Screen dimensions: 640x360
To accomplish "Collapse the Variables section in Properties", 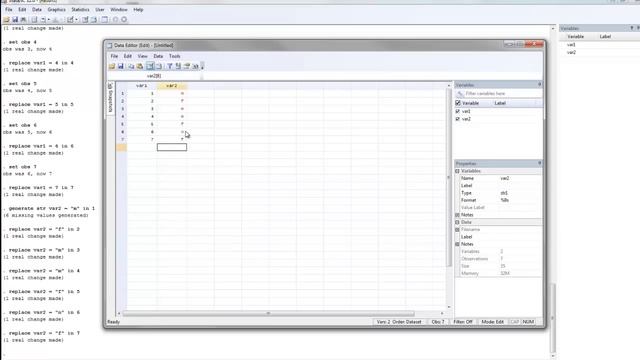I will pyautogui.click(x=458, y=171).
